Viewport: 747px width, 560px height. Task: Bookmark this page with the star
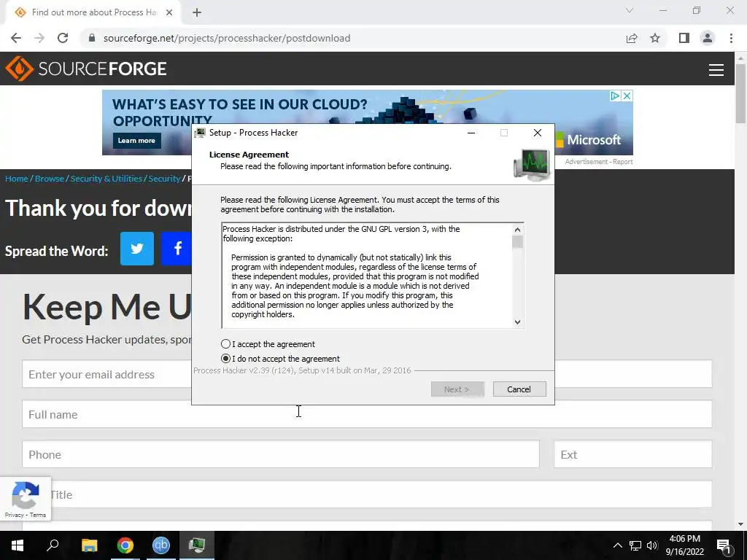[x=655, y=38]
